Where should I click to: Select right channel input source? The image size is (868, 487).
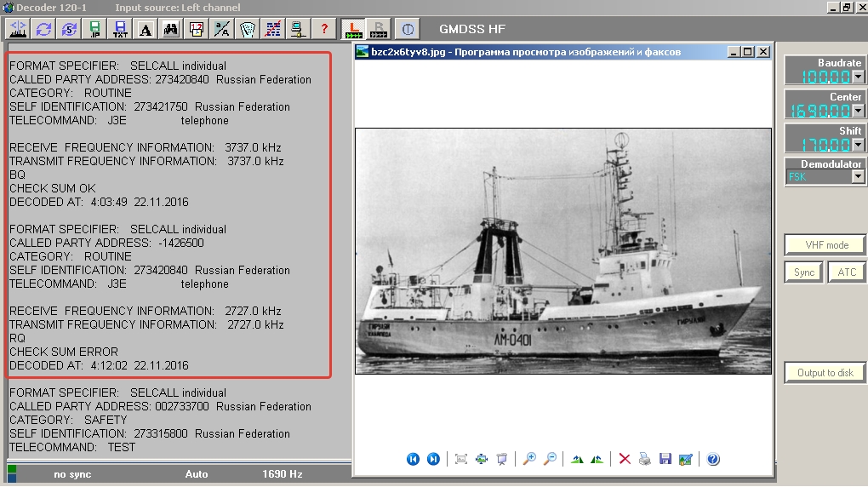pyautogui.click(x=378, y=29)
